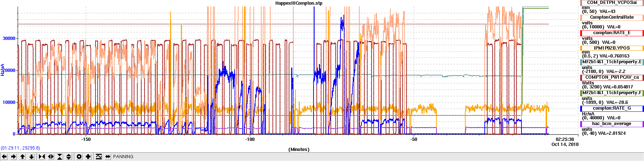Click the Oct 14, 2010 date label
The height and width of the screenshot is (161, 644).
pyautogui.click(x=565, y=144)
